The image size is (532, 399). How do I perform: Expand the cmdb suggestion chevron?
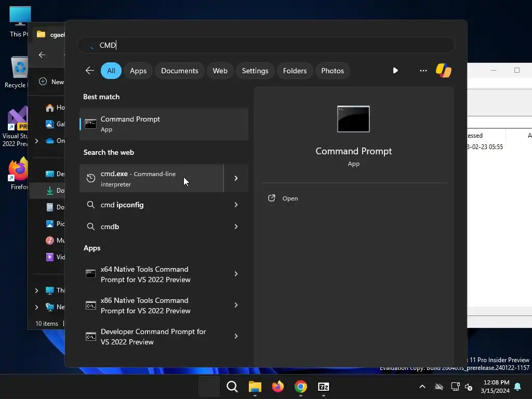(x=236, y=227)
